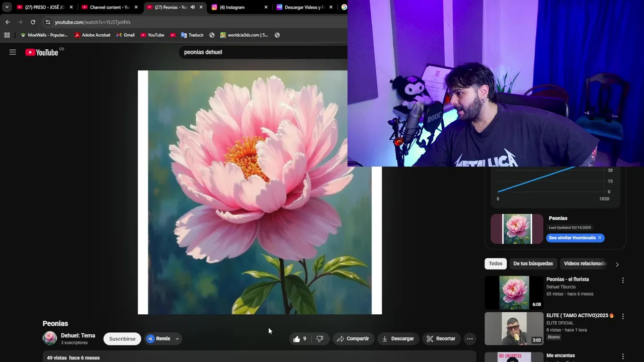This screenshot has width=644, height=362.
Task: Close the Channel content tab
Action: click(x=136, y=7)
